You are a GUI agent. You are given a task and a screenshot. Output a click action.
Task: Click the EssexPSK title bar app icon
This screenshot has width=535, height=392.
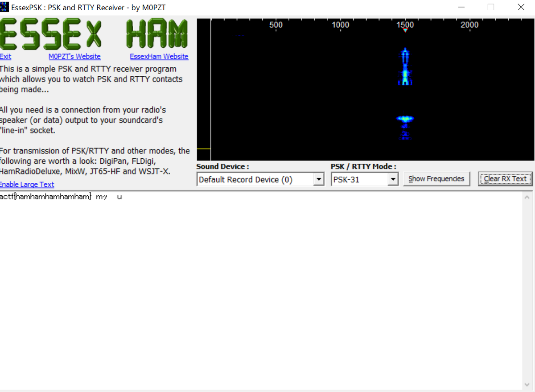(x=4, y=7)
